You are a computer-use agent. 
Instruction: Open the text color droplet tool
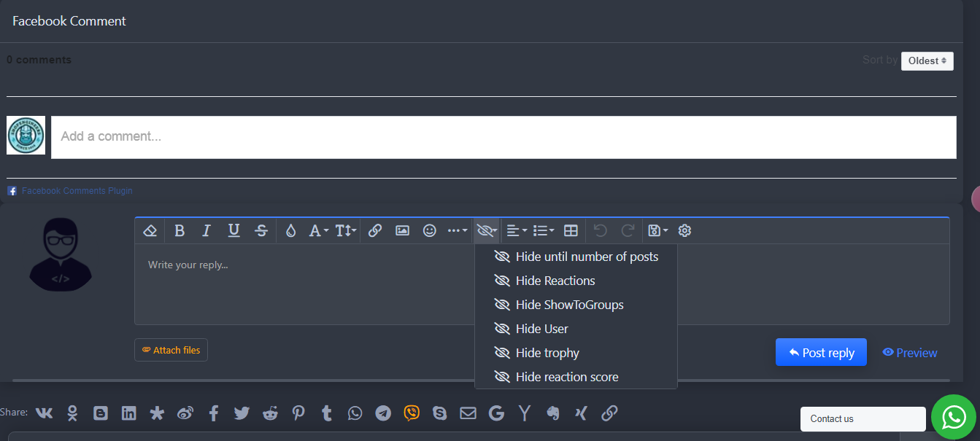coord(291,230)
